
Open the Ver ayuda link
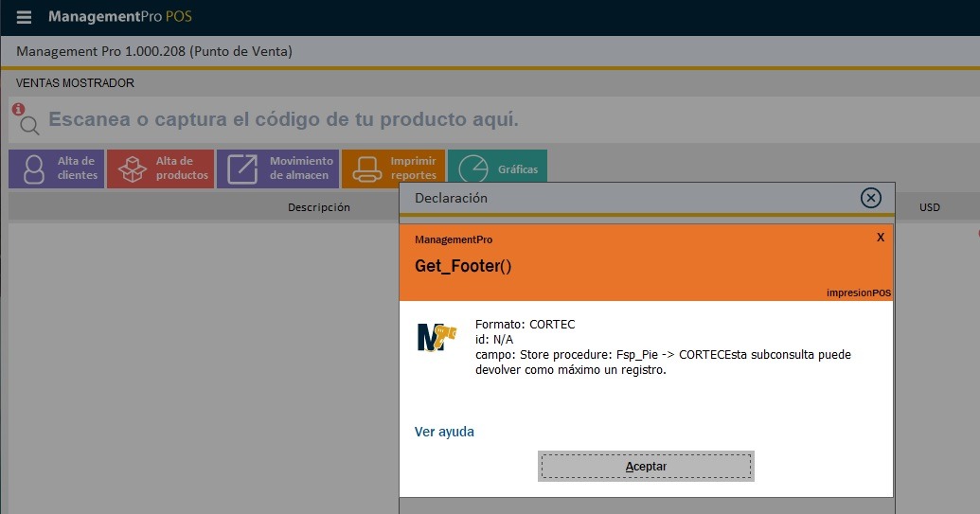[x=444, y=432]
